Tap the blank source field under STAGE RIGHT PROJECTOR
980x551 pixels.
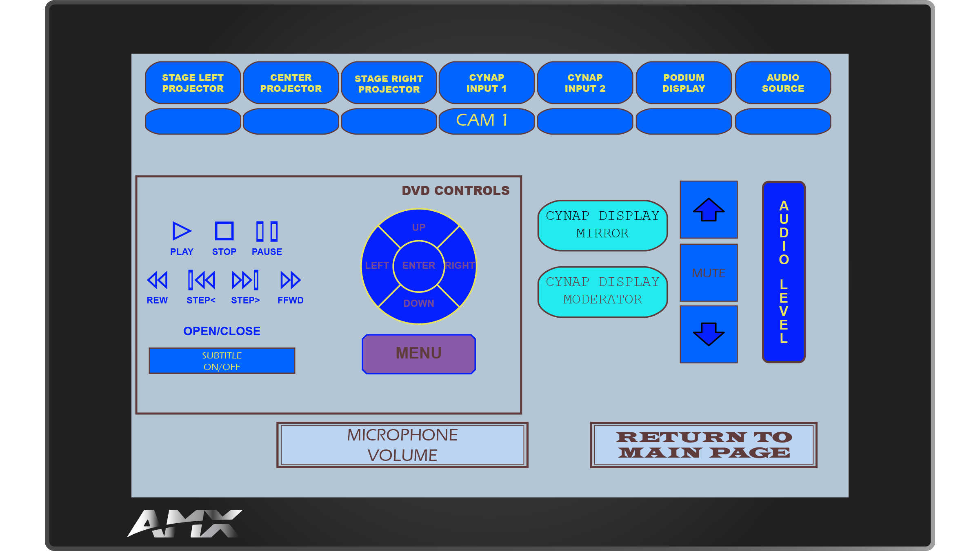pos(389,121)
